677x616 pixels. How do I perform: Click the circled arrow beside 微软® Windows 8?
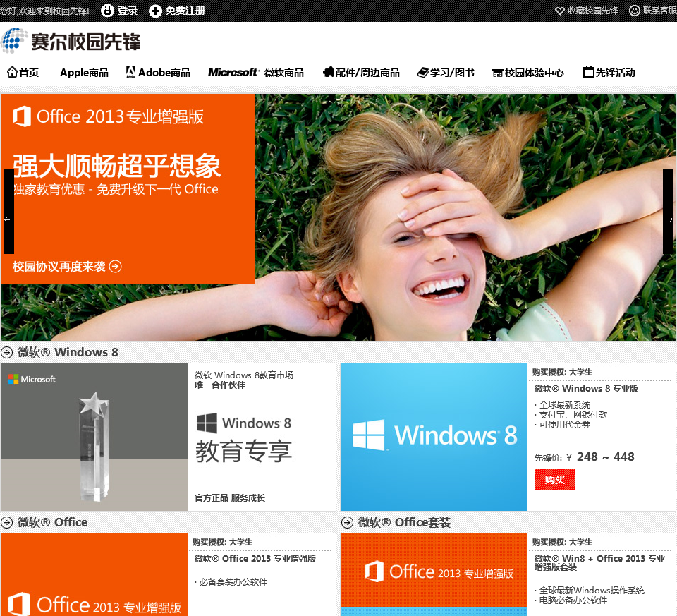pyautogui.click(x=6, y=353)
